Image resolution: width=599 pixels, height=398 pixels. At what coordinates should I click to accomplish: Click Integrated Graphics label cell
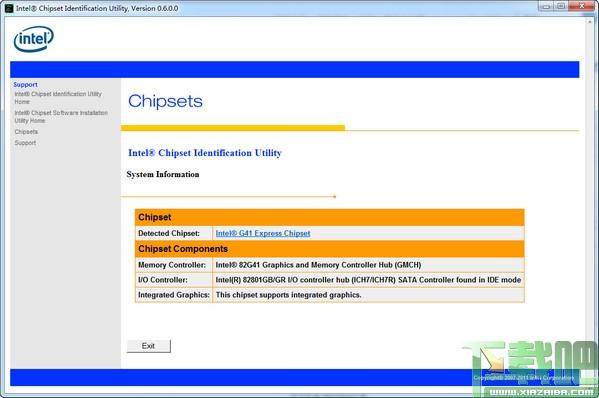[x=174, y=295]
